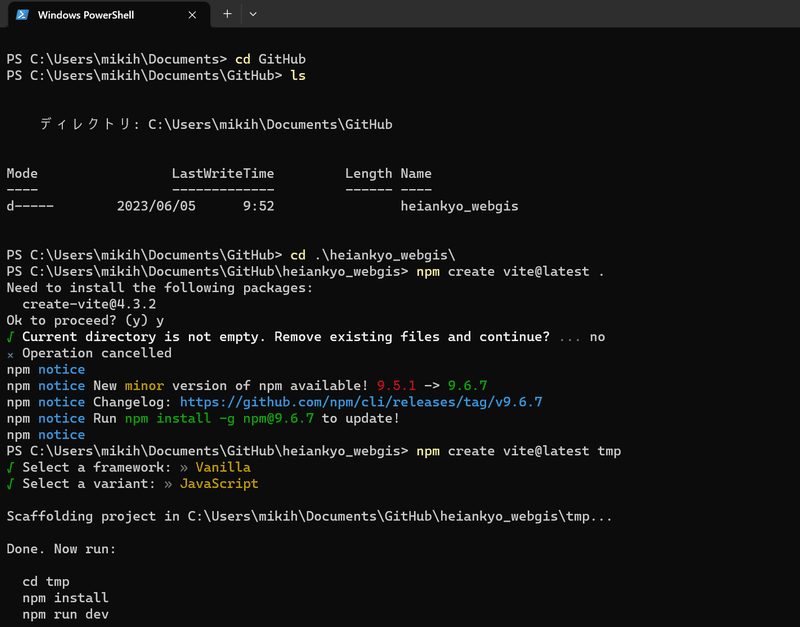Click the Mode column header
The width and height of the screenshot is (800, 627).
coord(22,173)
